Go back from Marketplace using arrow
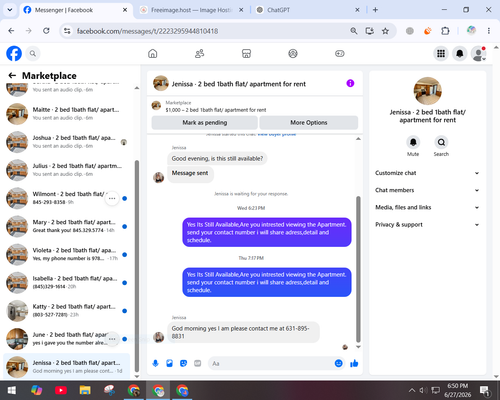 (12, 76)
